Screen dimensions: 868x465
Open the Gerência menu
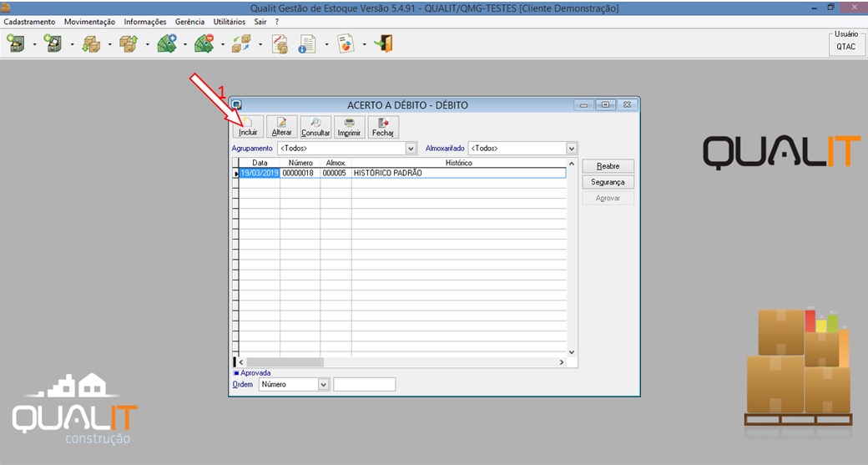pos(190,22)
